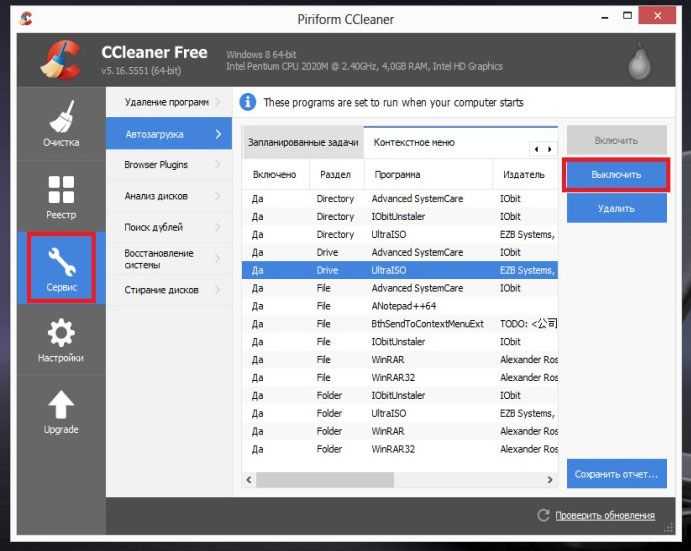The image size is (691, 551).
Task: Open Проверить обновления update link
Action: click(605, 515)
